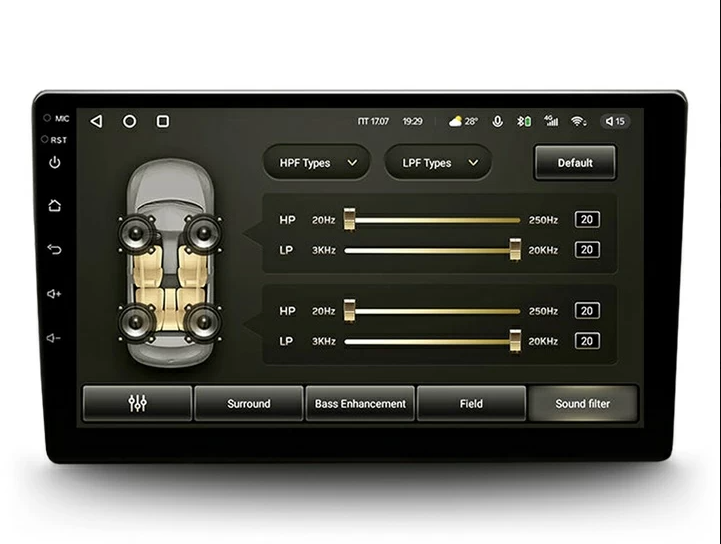The image size is (721, 544).
Task: Open the LPF Types dropdown
Action: (438, 163)
